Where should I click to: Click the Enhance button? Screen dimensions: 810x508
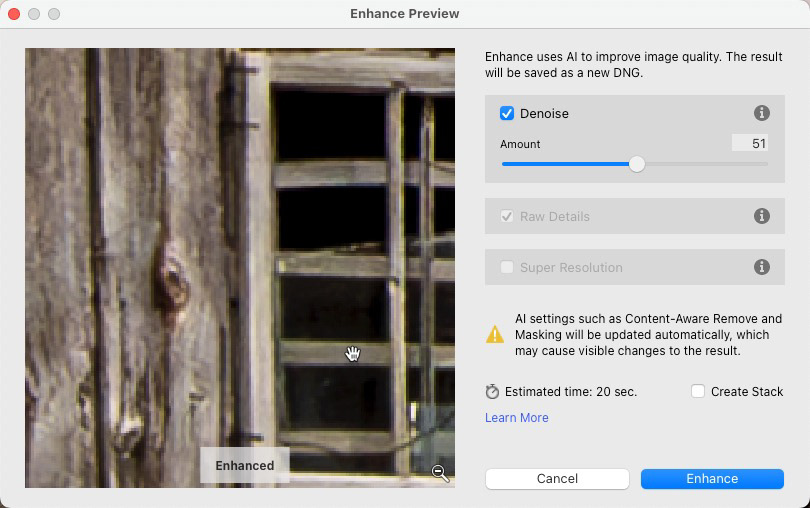click(x=712, y=479)
